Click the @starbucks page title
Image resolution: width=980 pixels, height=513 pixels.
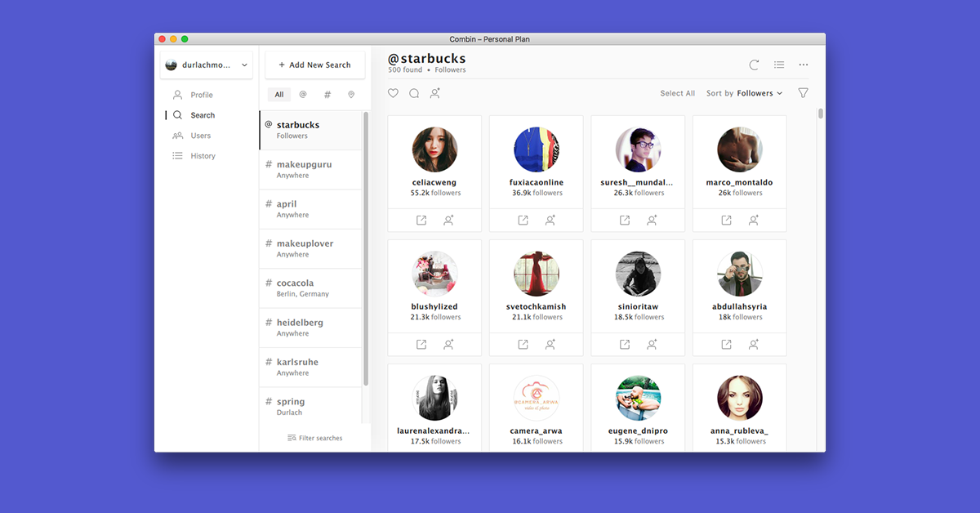426,59
